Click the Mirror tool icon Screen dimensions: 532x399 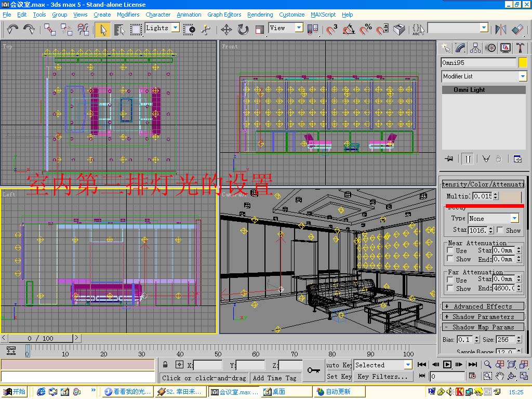pos(501,29)
